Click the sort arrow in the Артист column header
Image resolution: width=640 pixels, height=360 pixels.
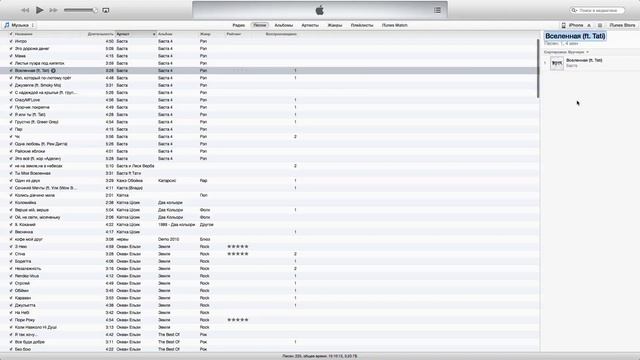click(x=154, y=34)
